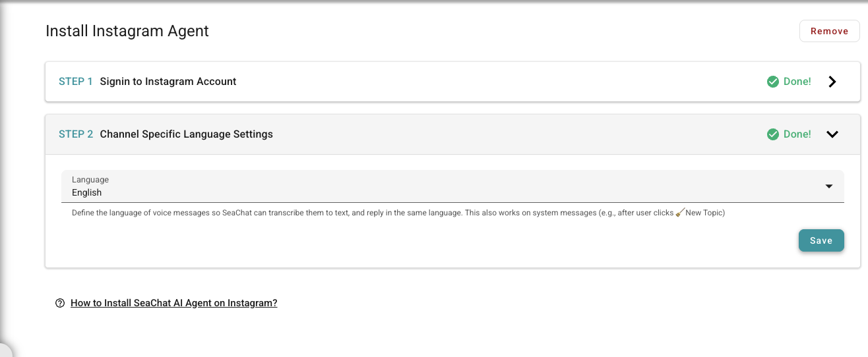868x357 pixels.
Task: Open How to Install SeaChat AI Agent link
Action: [x=174, y=303]
